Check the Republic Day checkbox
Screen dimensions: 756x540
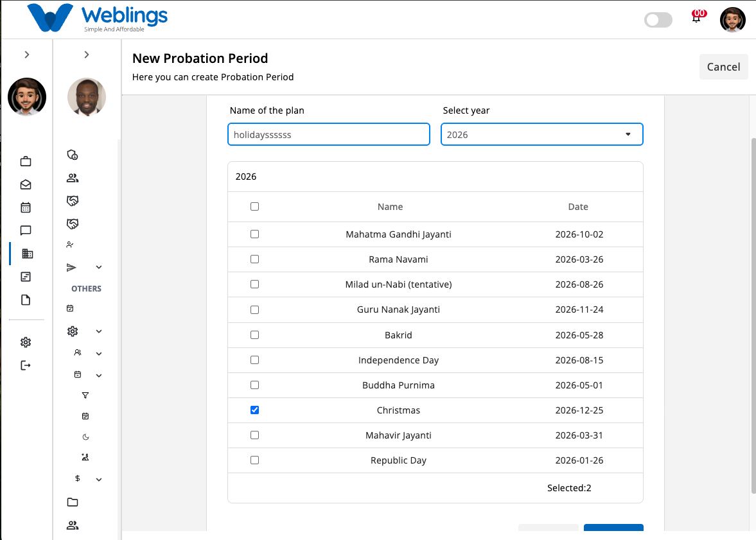coord(254,460)
